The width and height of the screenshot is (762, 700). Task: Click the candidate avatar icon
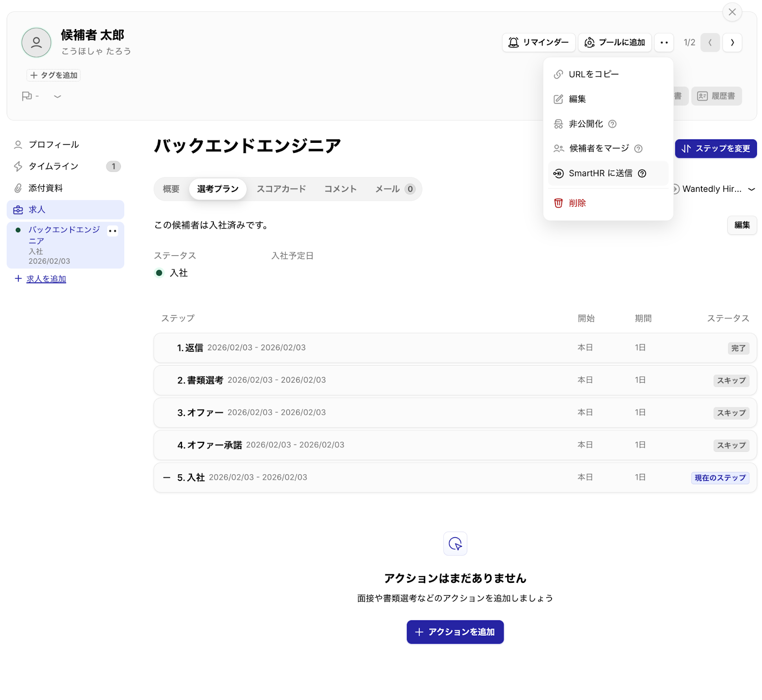point(36,42)
